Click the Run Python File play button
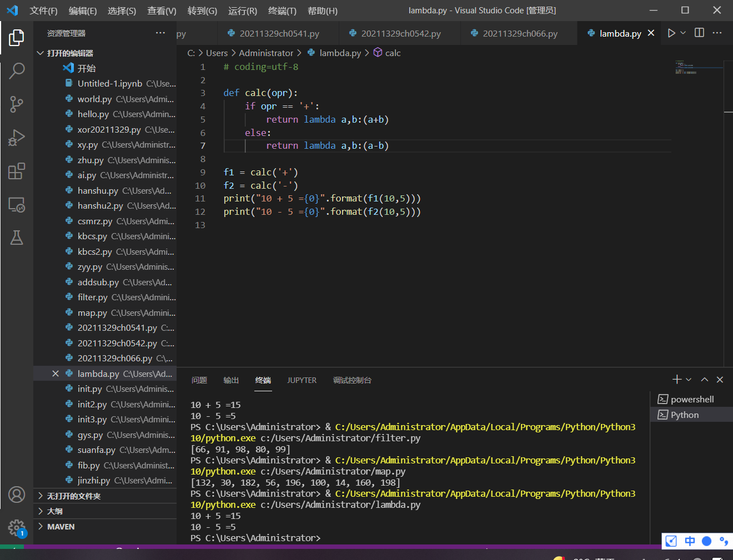 point(671,33)
